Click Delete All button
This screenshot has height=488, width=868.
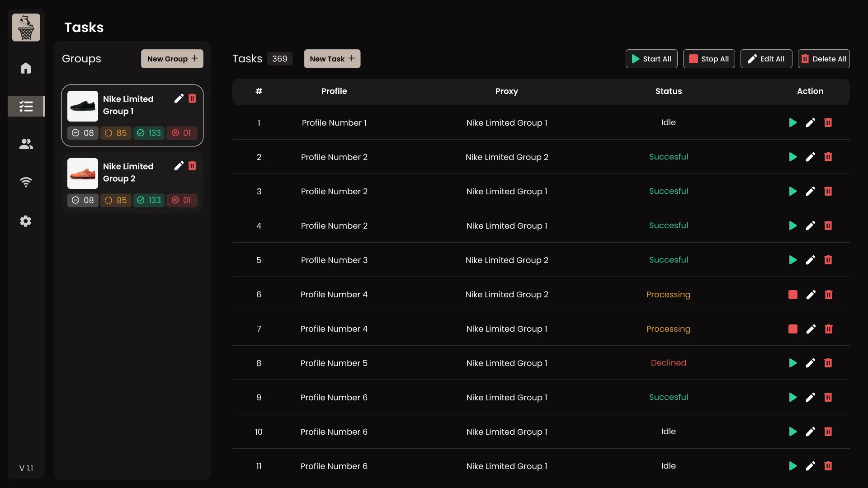[824, 59]
